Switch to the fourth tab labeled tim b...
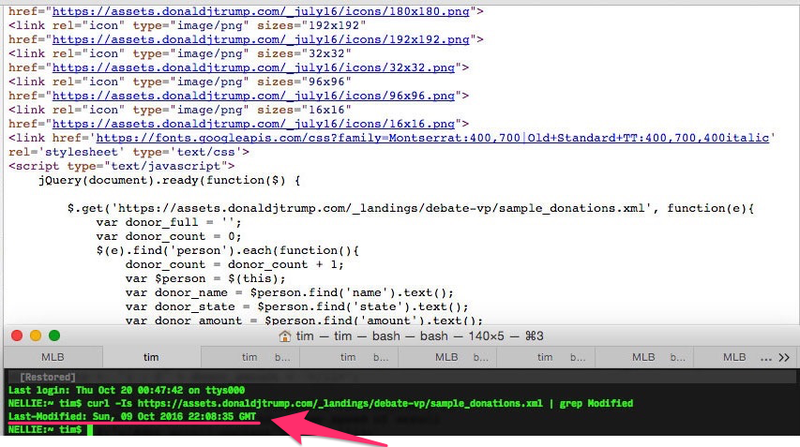Image resolution: width=800 pixels, height=447 pixels. 348,357
